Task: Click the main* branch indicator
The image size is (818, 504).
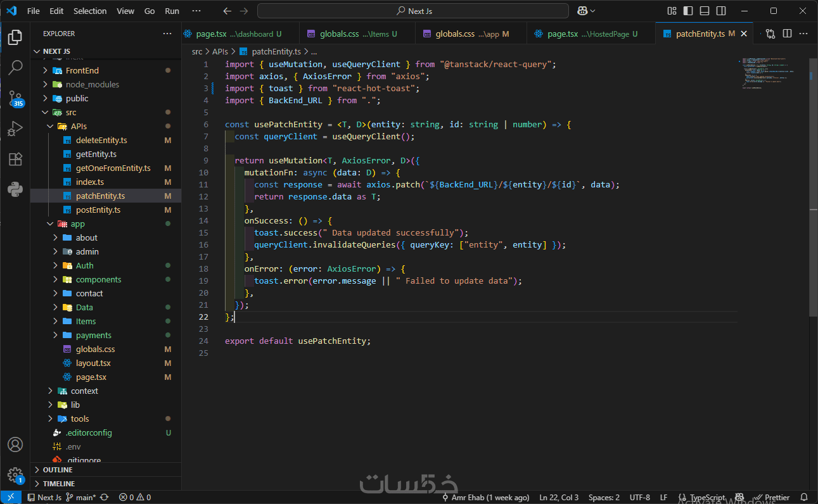Action: pyautogui.click(x=80, y=498)
